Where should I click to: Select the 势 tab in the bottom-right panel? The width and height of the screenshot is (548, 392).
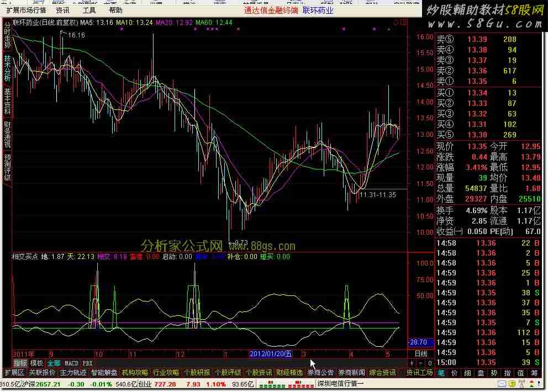coord(495,373)
